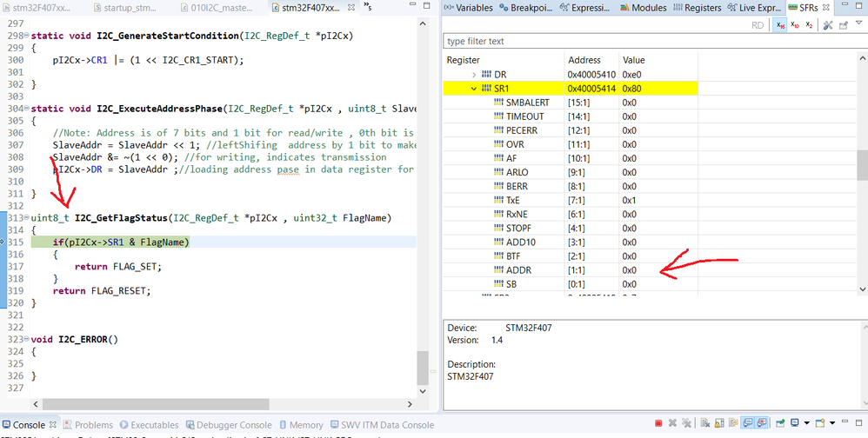Click the Register column header
Screen dimensions: 868x438
tap(504, 60)
